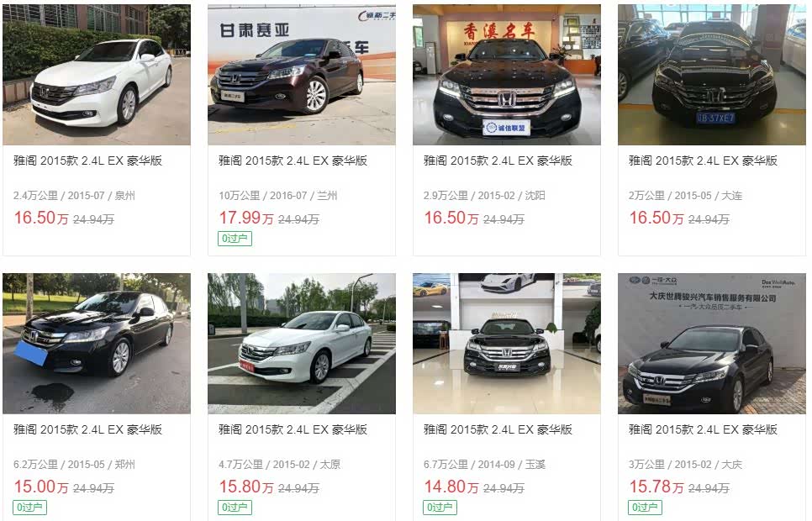Click the 0过户 tag under 15.00万
This screenshot has height=521, width=812.
pos(29,508)
